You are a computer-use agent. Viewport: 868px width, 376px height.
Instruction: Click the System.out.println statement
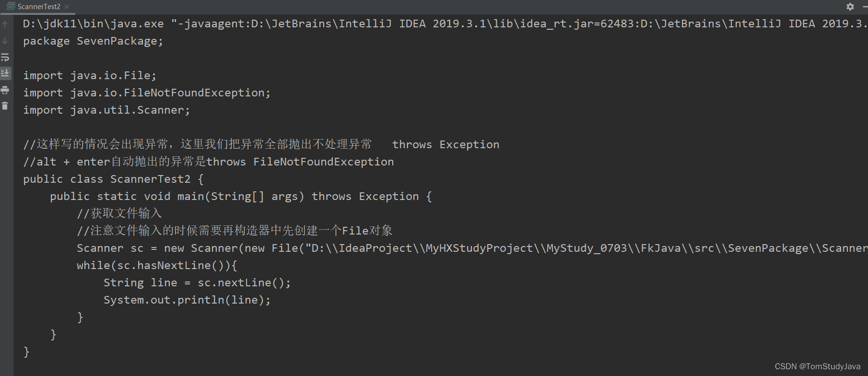click(186, 299)
